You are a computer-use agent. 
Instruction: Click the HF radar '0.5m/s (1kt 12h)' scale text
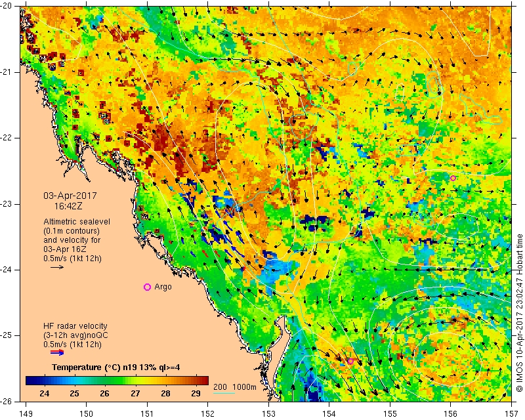tap(72, 345)
